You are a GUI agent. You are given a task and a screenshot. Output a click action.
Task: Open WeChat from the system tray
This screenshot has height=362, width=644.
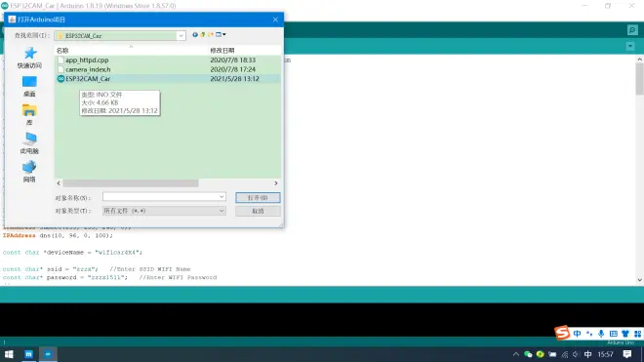click(528, 354)
